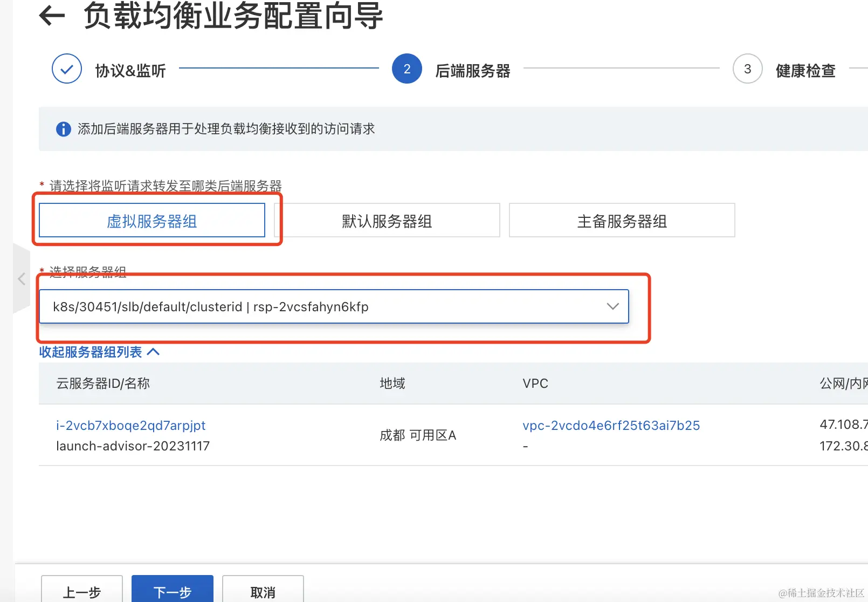868x602 pixels.
Task: Click the 成都 可用区A cell
Action: pos(418,435)
